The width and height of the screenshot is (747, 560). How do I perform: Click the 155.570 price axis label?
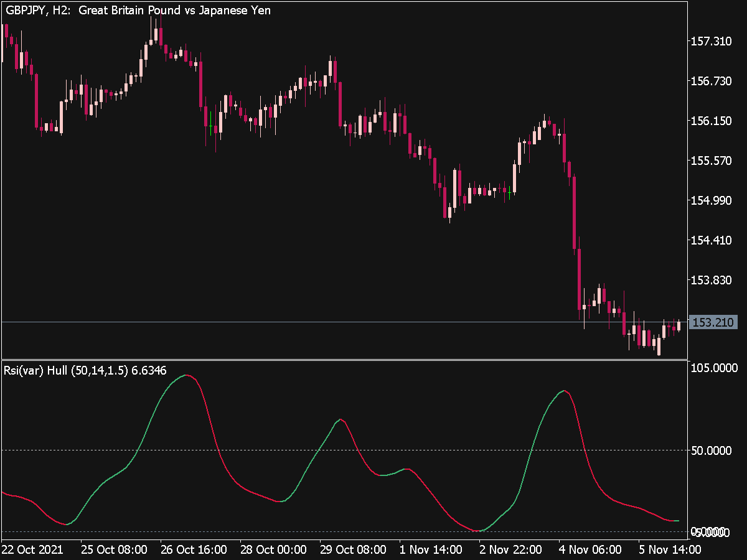coord(711,161)
